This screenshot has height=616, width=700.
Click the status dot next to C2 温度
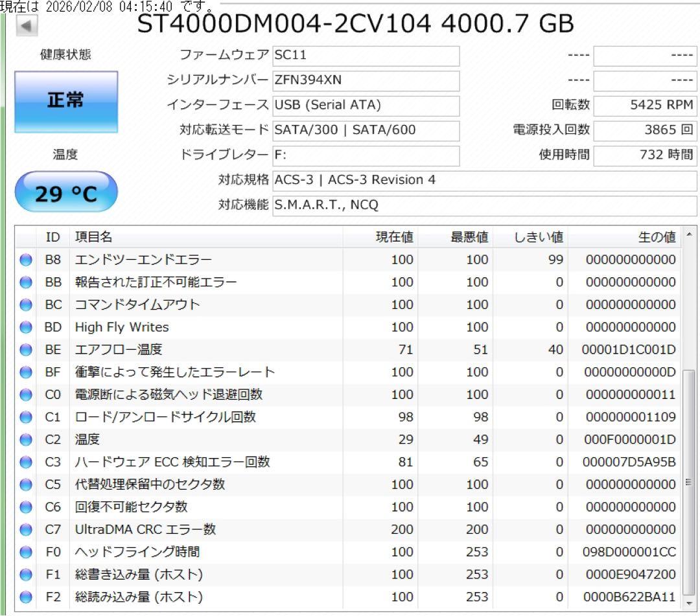pos(25,439)
